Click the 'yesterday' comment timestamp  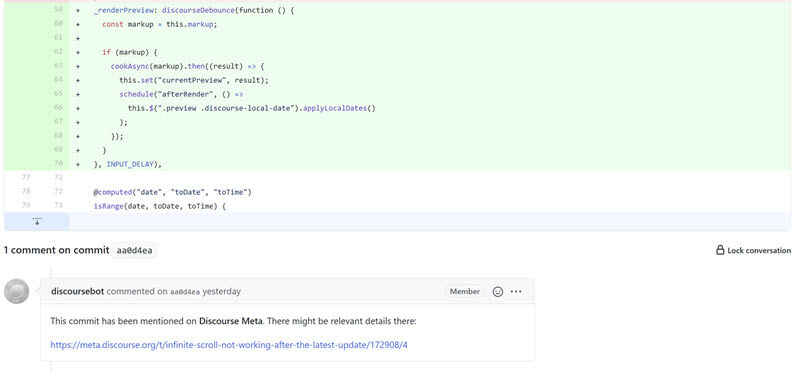pyautogui.click(x=222, y=292)
